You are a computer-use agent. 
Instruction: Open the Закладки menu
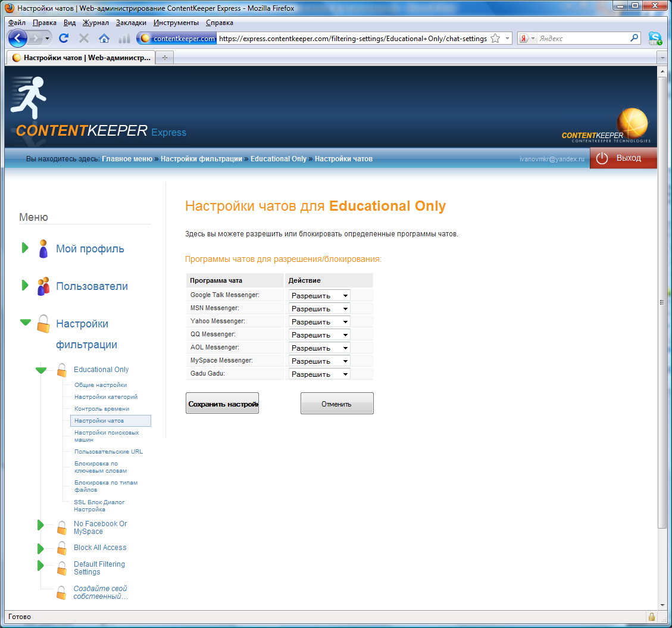pyautogui.click(x=131, y=23)
